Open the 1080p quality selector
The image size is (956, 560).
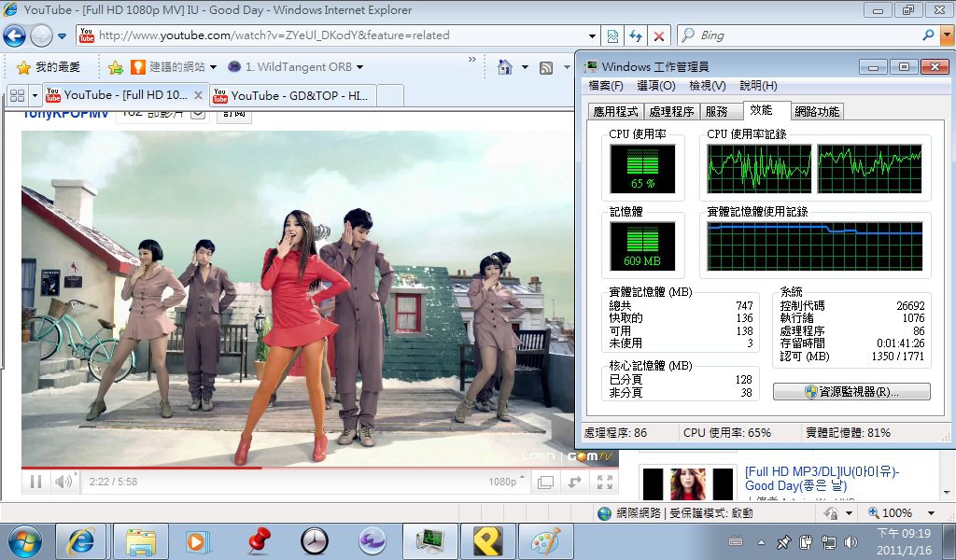506,482
